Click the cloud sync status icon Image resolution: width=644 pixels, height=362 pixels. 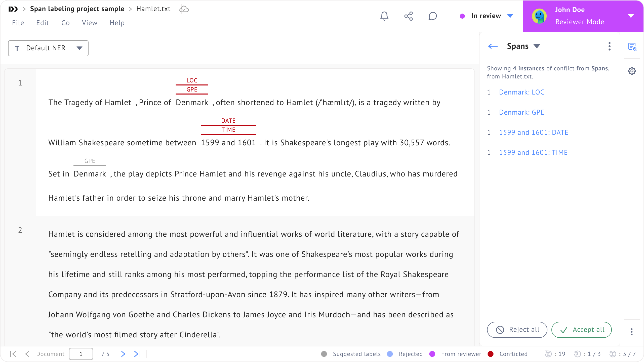184,9
